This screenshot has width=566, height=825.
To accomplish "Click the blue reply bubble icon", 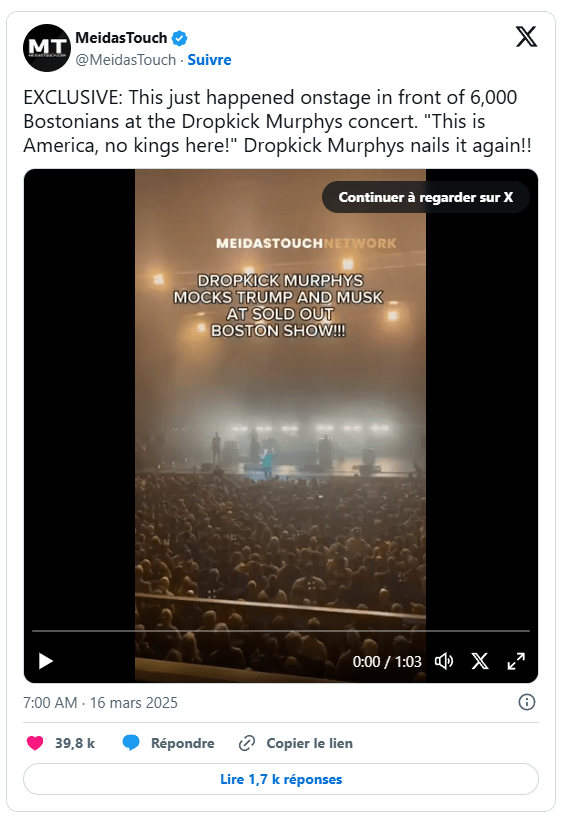I will (x=131, y=743).
